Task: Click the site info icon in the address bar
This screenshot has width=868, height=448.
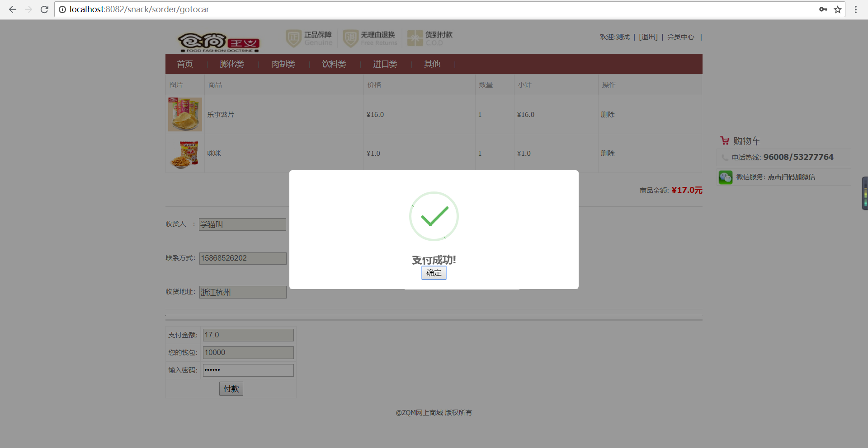Action: point(62,9)
